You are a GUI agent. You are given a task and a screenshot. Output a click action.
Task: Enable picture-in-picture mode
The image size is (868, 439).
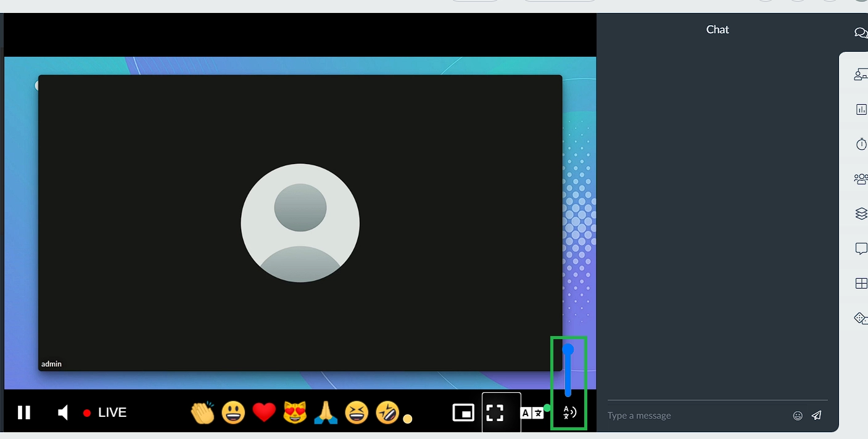point(463,412)
